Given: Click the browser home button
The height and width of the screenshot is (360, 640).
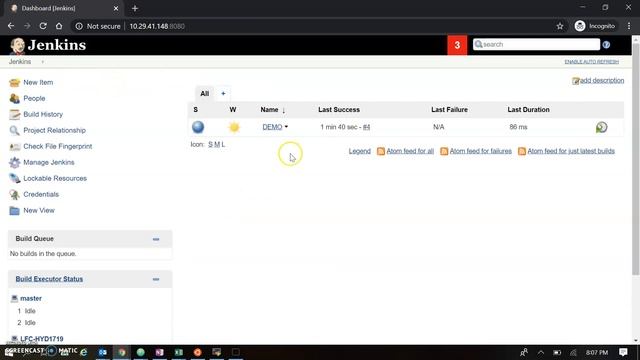Looking at the screenshot, I should pos(59,26).
